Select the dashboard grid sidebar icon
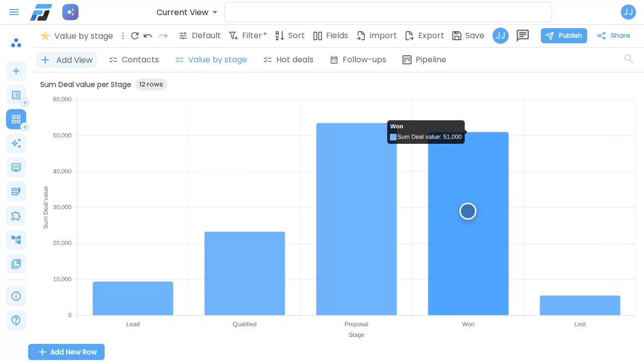This screenshot has height=362, width=644. pyautogui.click(x=16, y=119)
